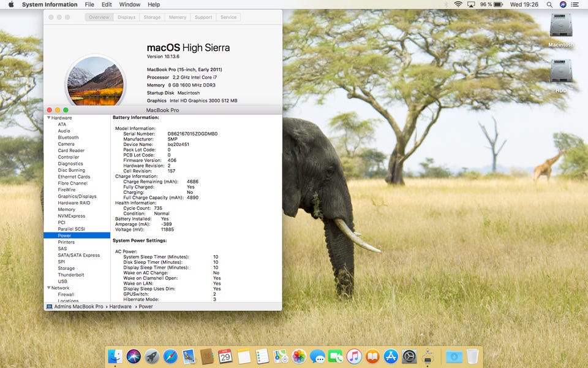Viewport: 588px width, 368px height.
Task: Open Safari browser in Dock
Action: (170, 356)
